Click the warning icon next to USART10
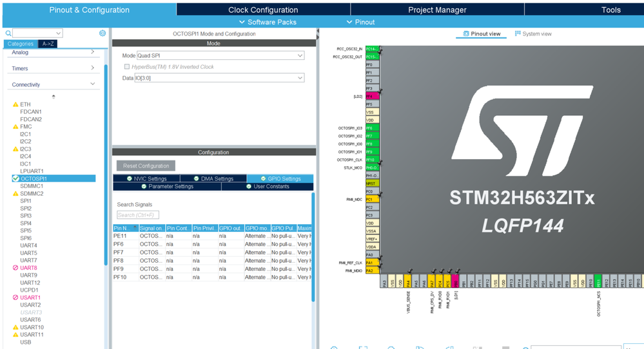This screenshot has width=644, height=349. [15, 327]
